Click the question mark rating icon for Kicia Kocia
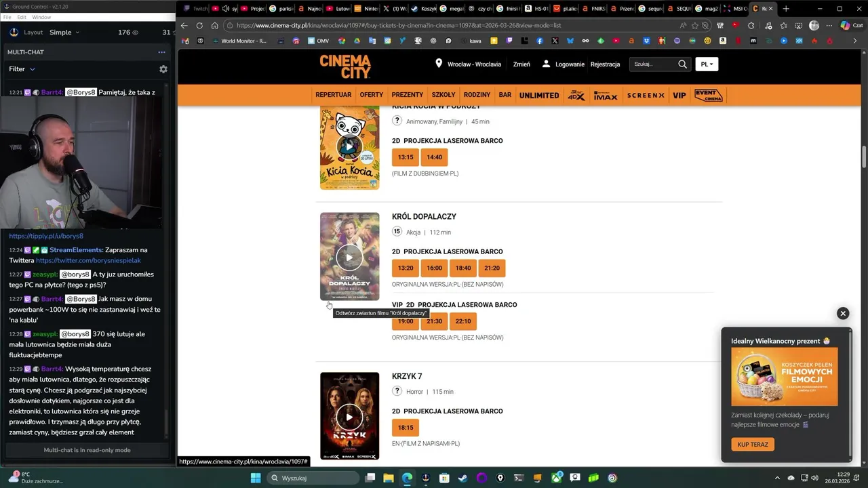Image resolution: width=868 pixels, height=488 pixels. pos(397,121)
